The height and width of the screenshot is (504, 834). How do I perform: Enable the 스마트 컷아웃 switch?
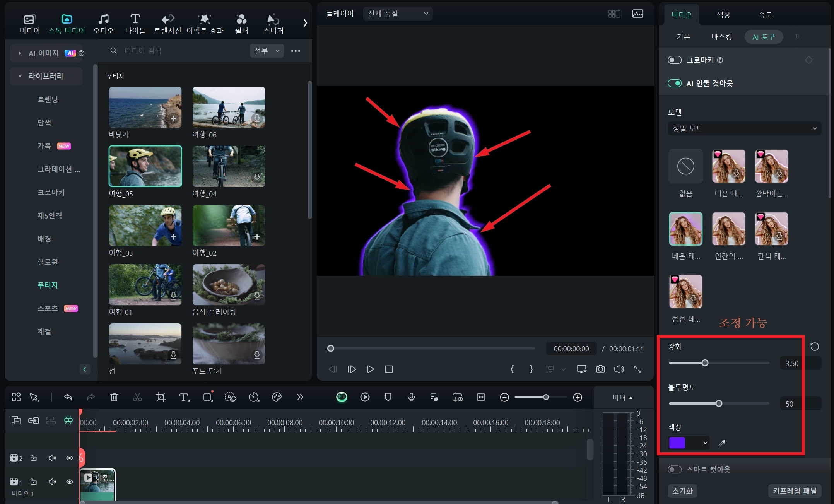(x=675, y=470)
